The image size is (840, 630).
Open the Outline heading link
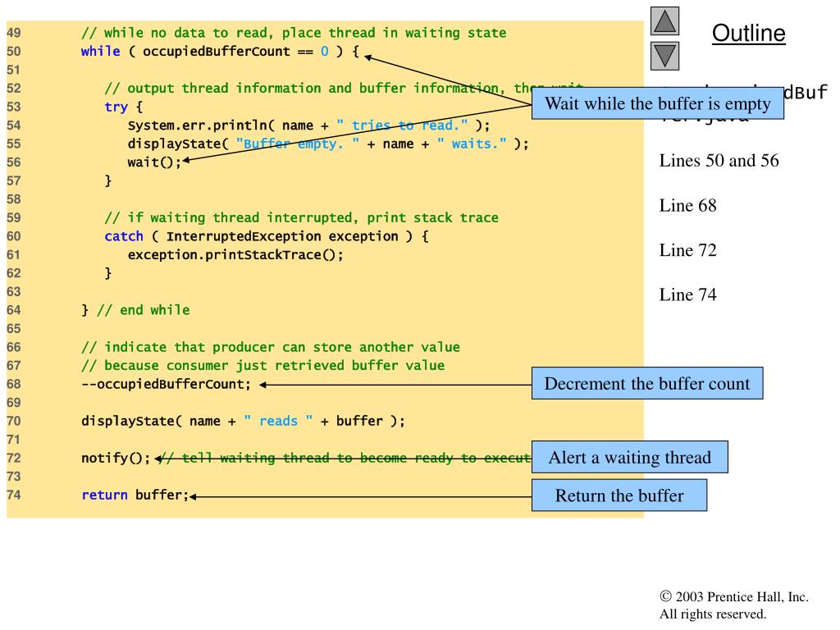point(748,34)
